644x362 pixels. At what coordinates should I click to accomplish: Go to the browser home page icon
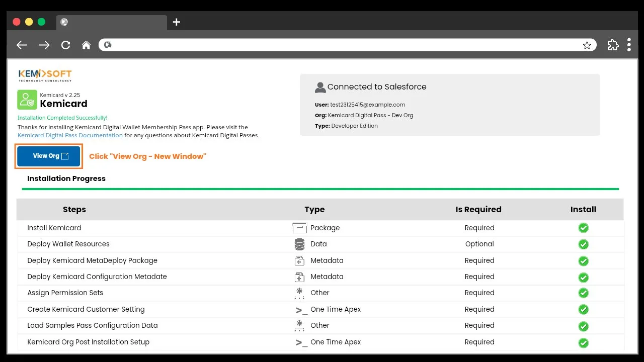click(86, 45)
